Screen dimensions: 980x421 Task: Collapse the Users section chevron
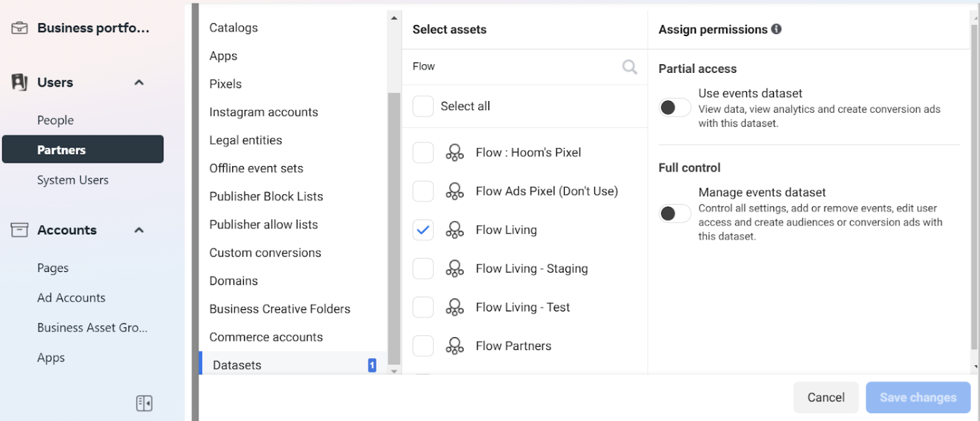pyautogui.click(x=139, y=83)
